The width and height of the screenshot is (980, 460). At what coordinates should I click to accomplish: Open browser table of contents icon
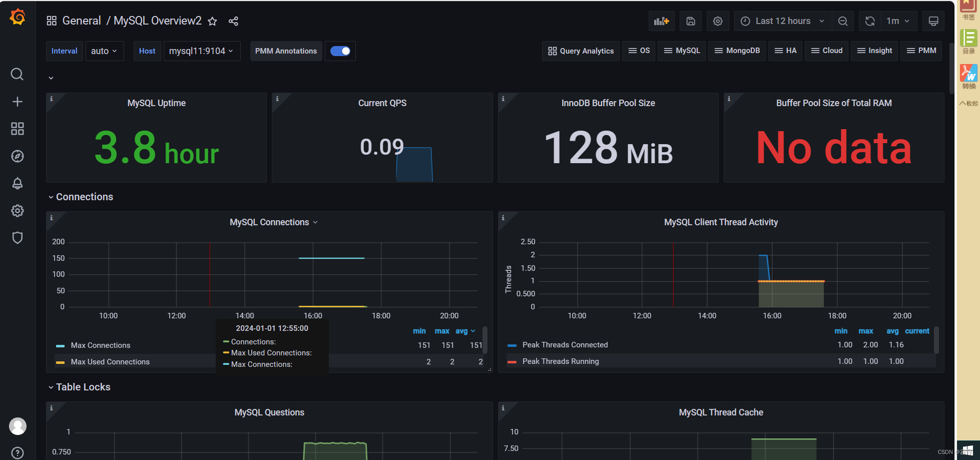(x=968, y=42)
